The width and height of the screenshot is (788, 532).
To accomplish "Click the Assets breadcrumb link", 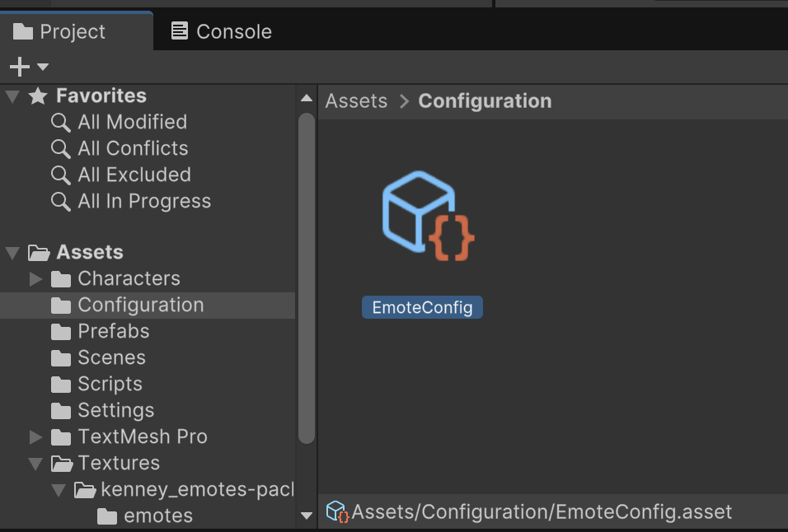I will 356,101.
